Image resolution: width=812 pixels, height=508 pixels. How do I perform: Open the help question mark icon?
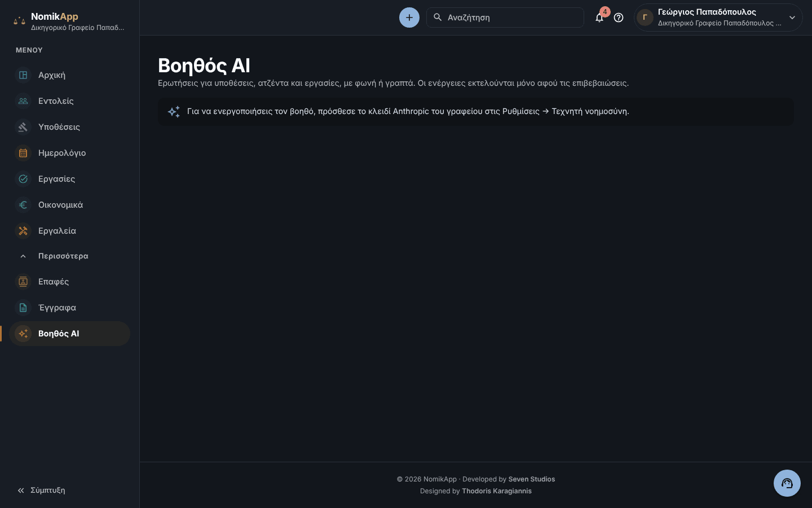(619, 17)
